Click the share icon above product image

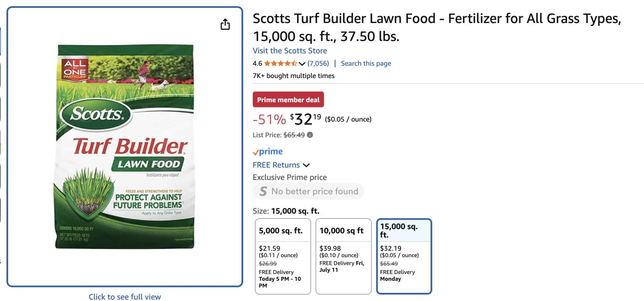pyautogui.click(x=225, y=25)
